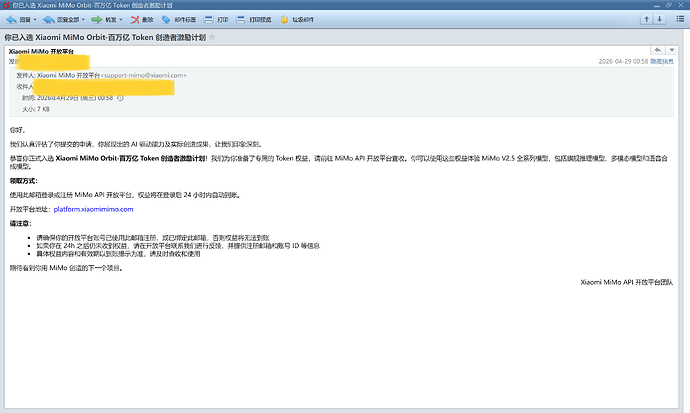Open the Forward button's dropdown arrow
This screenshot has height=413, width=690.
click(121, 20)
